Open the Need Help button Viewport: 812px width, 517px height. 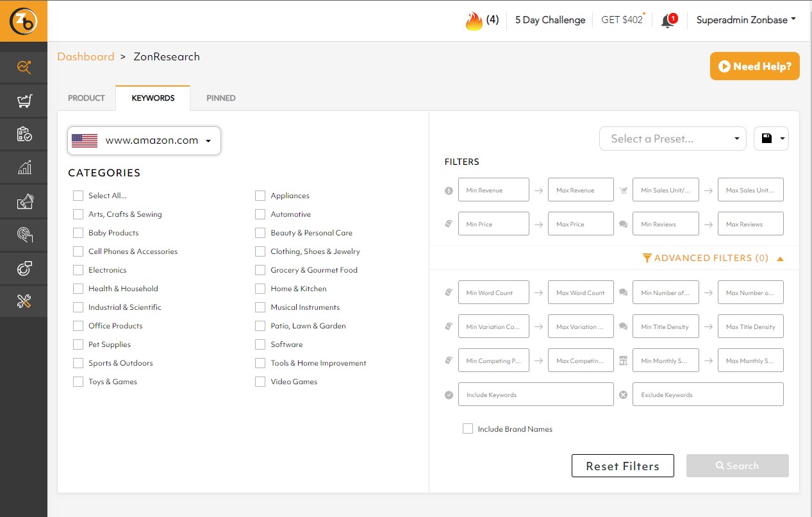point(754,65)
